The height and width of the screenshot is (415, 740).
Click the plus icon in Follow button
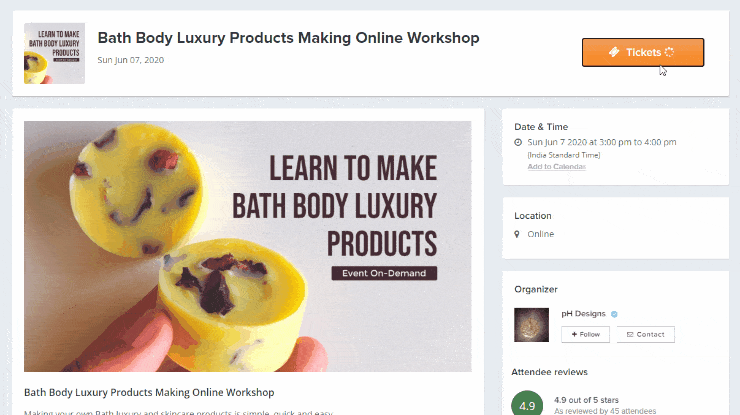point(574,334)
